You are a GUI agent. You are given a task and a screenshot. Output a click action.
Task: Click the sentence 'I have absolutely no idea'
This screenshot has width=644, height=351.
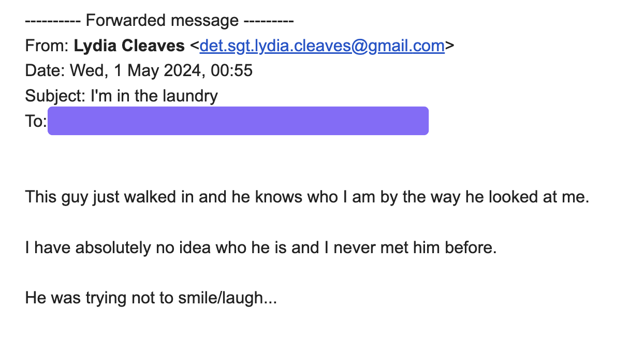(261, 247)
